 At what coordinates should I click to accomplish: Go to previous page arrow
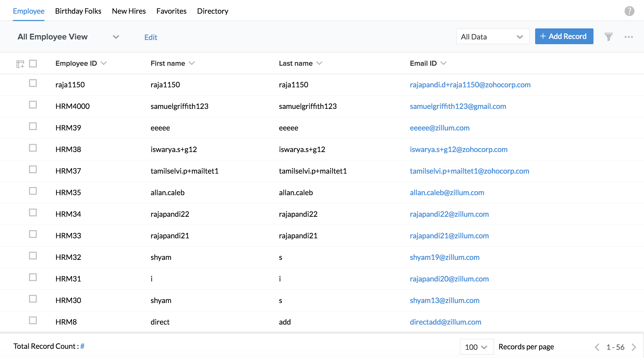tap(597, 347)
